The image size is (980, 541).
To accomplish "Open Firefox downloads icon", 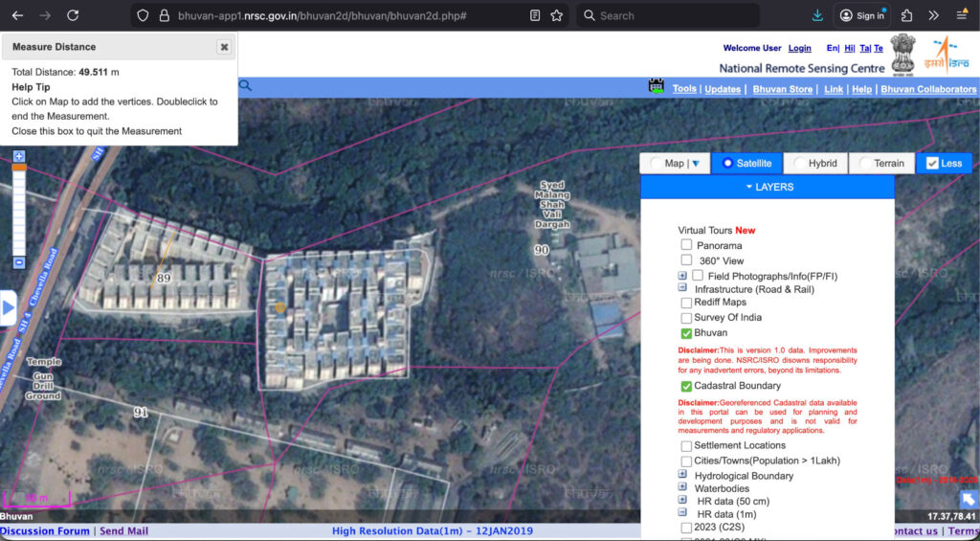I will 817,15.
